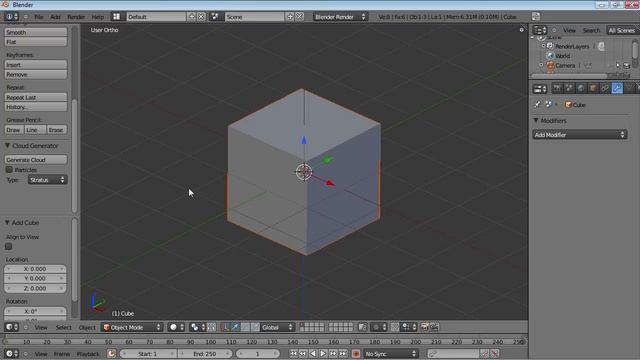Open the Render menu
The width and height of the screenshot is (640, 360).
(x=76, y=17)
